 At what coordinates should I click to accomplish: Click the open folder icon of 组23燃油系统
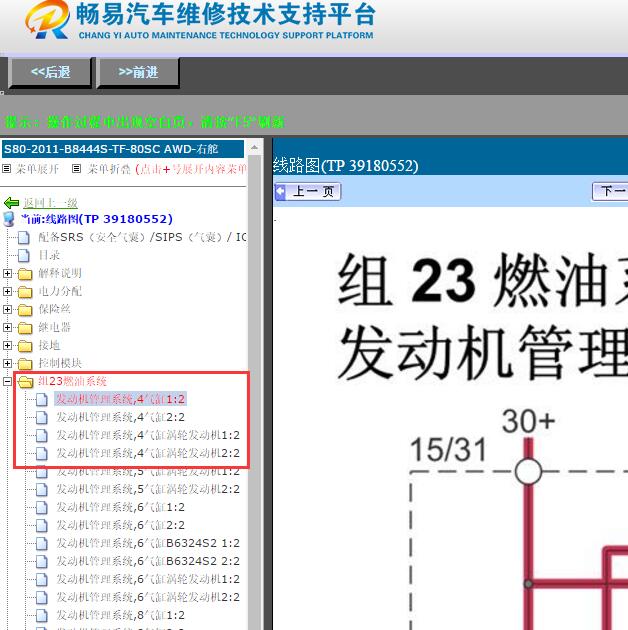click(x=26, y=382)
